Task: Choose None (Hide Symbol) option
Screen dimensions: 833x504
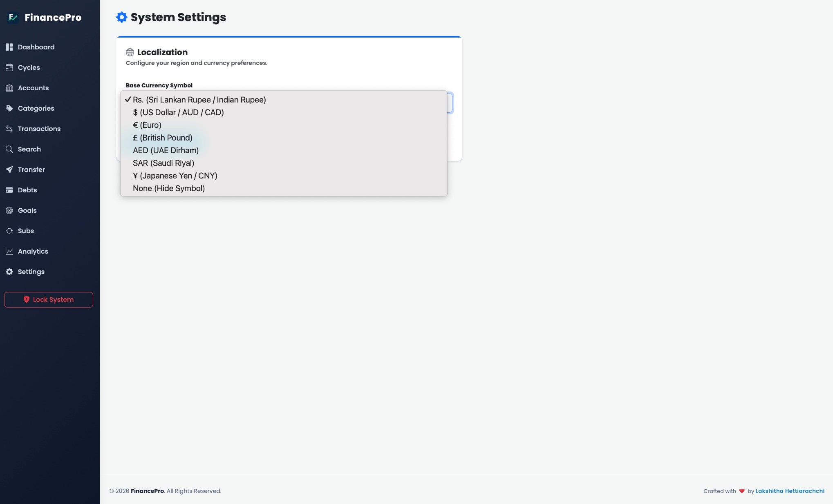Action: 284,188
